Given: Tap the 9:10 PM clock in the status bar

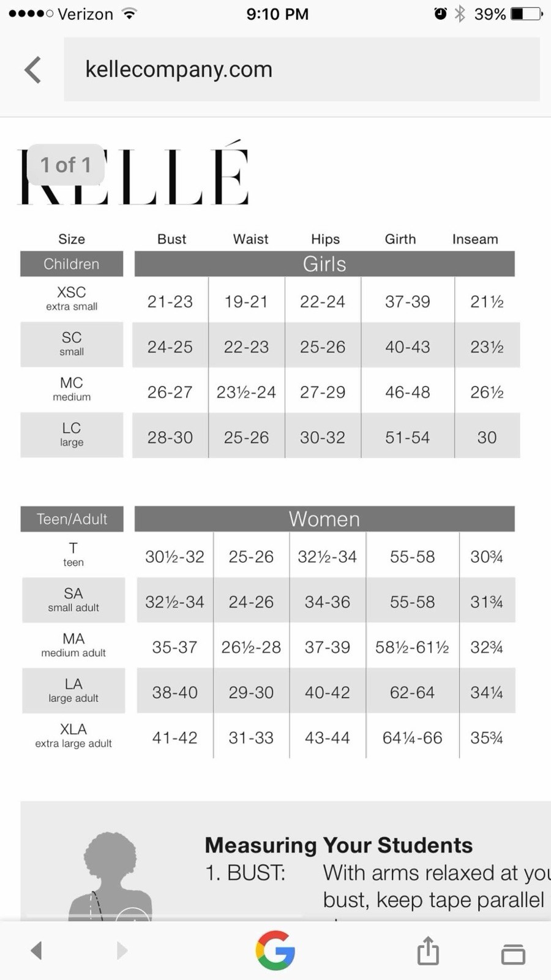Looking at the screenshot, I should tap(277, 13).
